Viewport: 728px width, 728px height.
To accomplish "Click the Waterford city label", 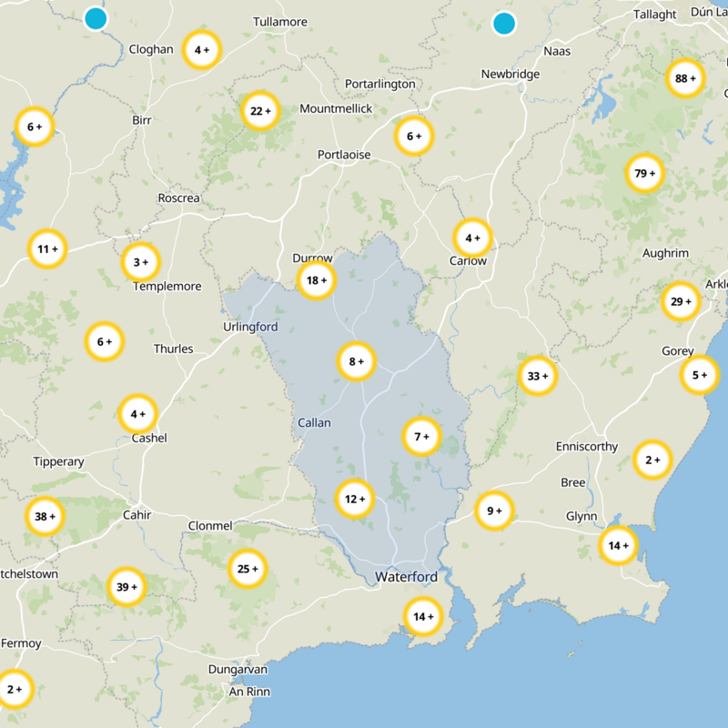I will [x=406, y=577].
